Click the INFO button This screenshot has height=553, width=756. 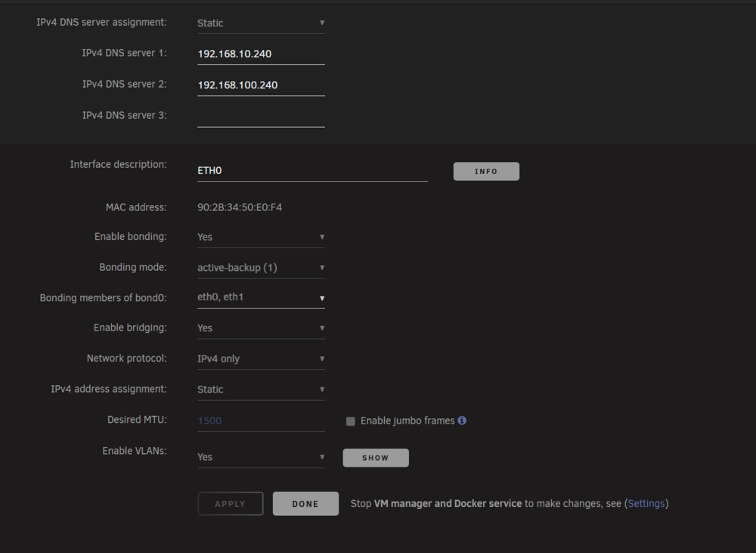coord(486,171)
